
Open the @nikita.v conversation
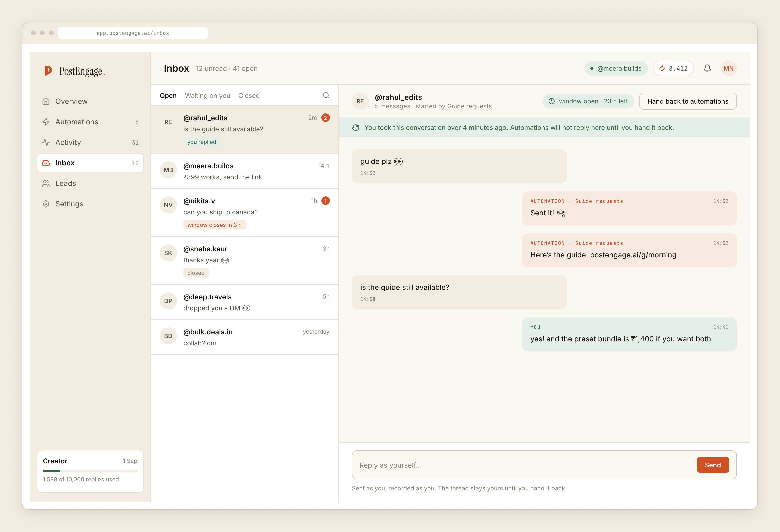pos(245,213)
